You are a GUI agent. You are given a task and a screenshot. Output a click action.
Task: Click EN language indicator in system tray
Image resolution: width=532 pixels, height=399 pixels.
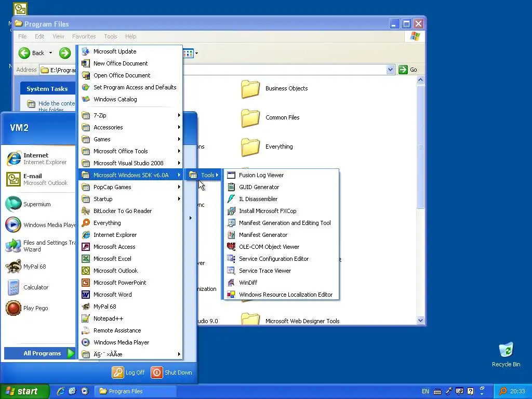click(x=425, y=391)
